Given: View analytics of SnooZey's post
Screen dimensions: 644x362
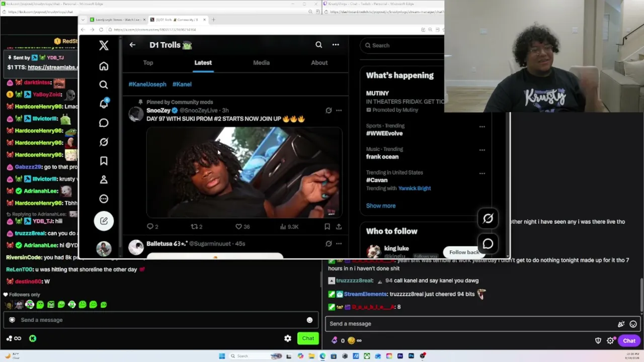Looking at the screenshot, I should (290, 227).
